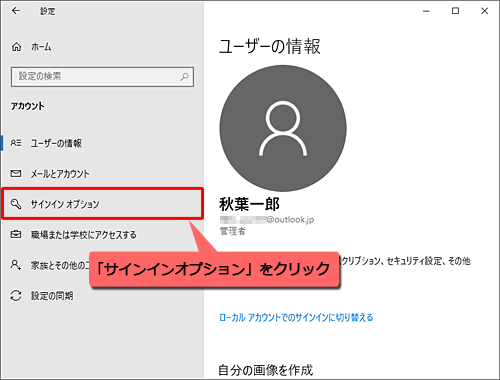Click ローカル アカウントでのサインインに切り替える link

296,317
